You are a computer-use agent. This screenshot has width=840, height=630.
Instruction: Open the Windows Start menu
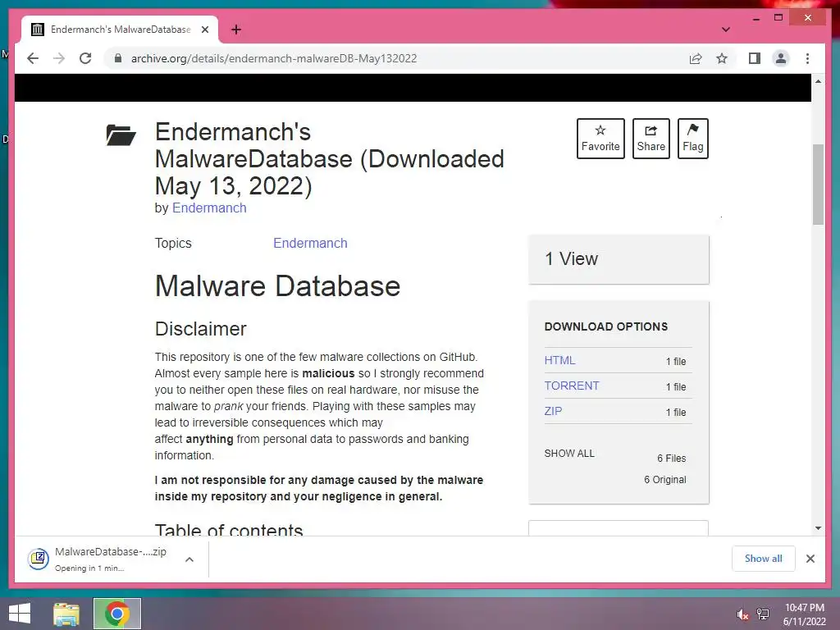point(20,614)
